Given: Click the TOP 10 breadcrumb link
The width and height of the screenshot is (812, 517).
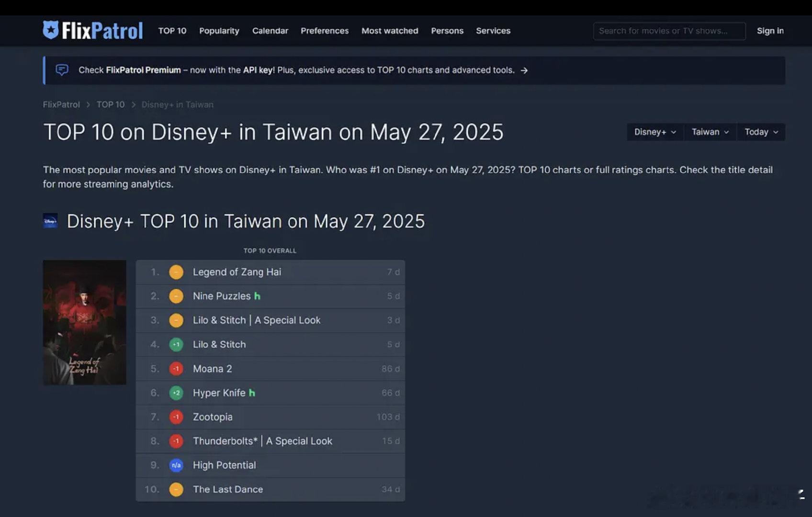Looking at the screenshot, I should [111, 104].
